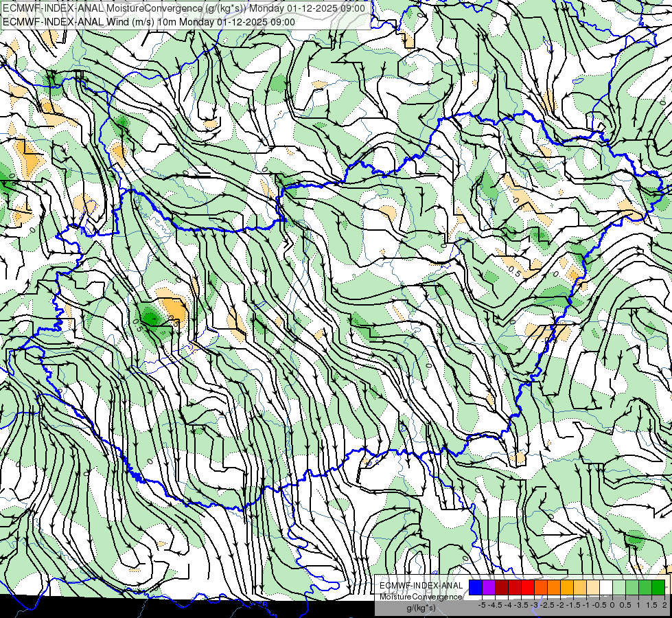Click the MoistureConvergence title line at top
The height and width of the screenshot is (618, 672).
pyautogui.click(x=184, y=8)
